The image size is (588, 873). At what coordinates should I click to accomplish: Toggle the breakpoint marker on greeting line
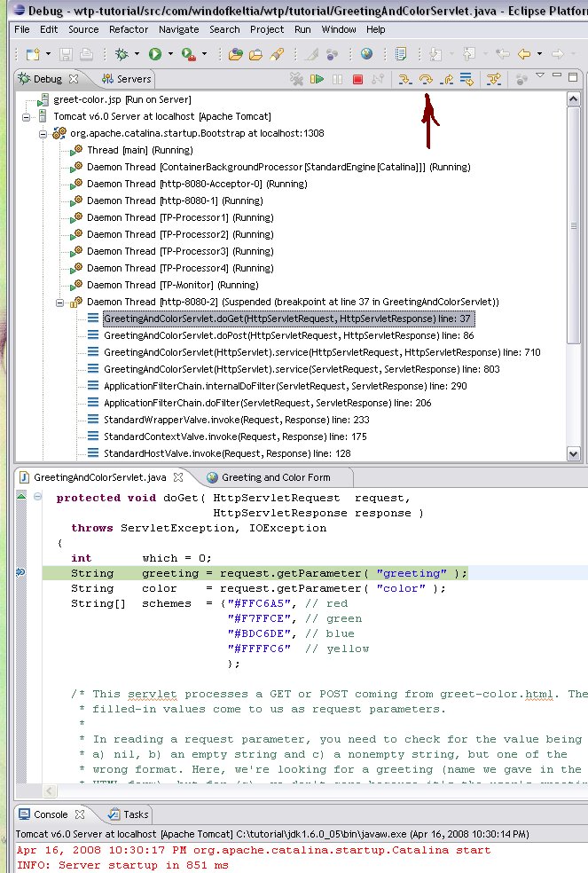coord(20,572)
